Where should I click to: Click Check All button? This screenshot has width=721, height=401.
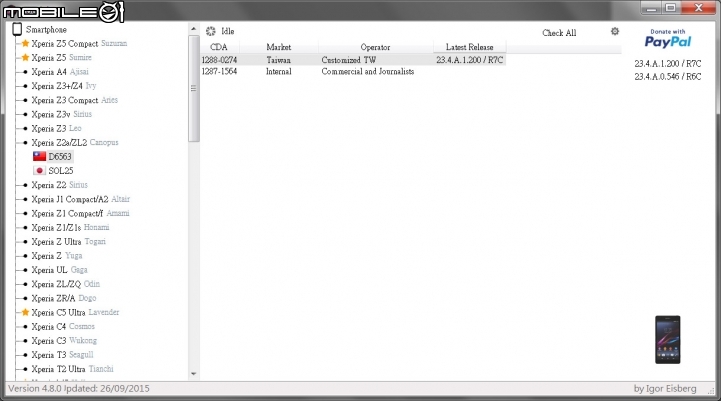(559, 33)
